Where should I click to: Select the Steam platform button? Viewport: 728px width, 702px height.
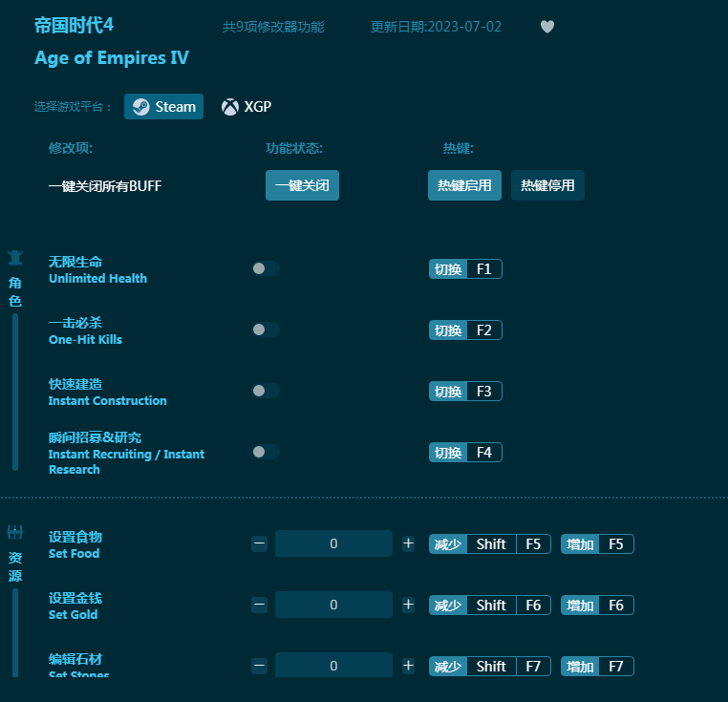[163, 106]
